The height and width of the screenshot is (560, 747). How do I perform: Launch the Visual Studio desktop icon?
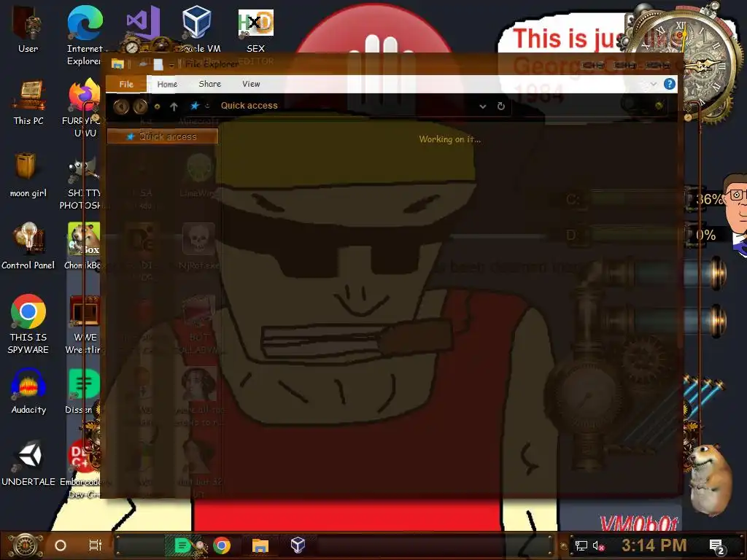click(142, 24)
